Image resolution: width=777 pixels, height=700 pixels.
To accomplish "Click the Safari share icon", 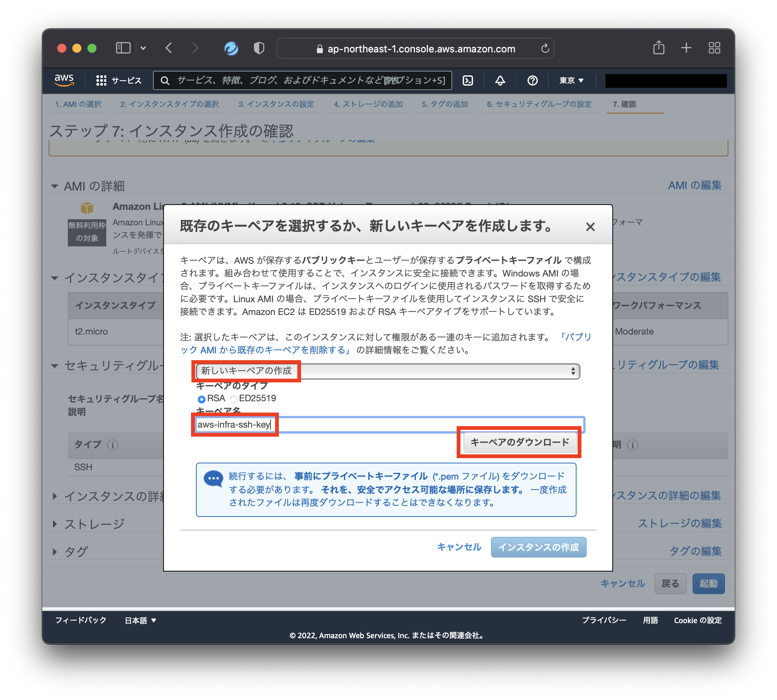I will point(659,48).
